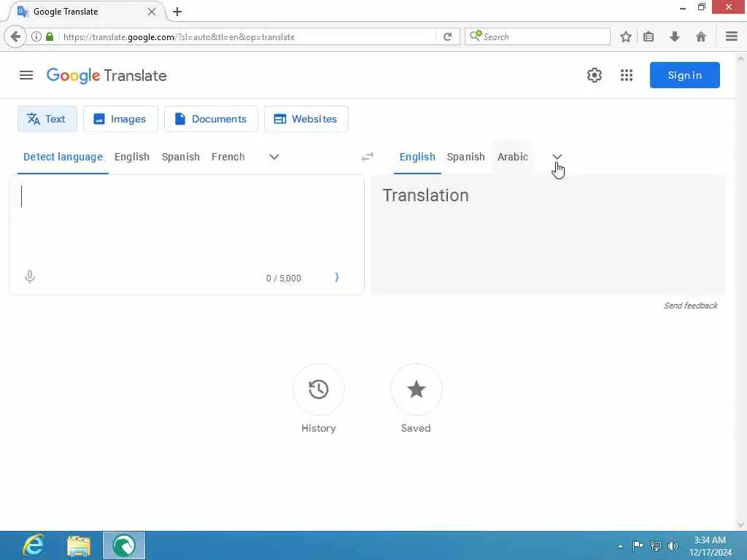Choose Spanish as source language
Screen dimensions: 747x560
(x=181, y=157)
